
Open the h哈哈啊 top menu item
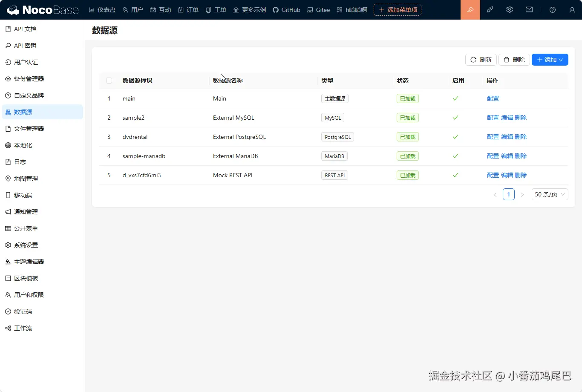352,10
